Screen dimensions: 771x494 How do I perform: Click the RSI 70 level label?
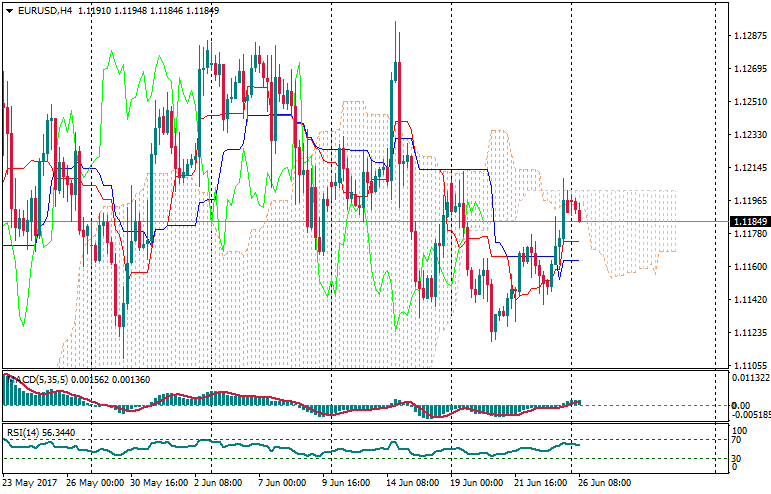coord(734,440)
